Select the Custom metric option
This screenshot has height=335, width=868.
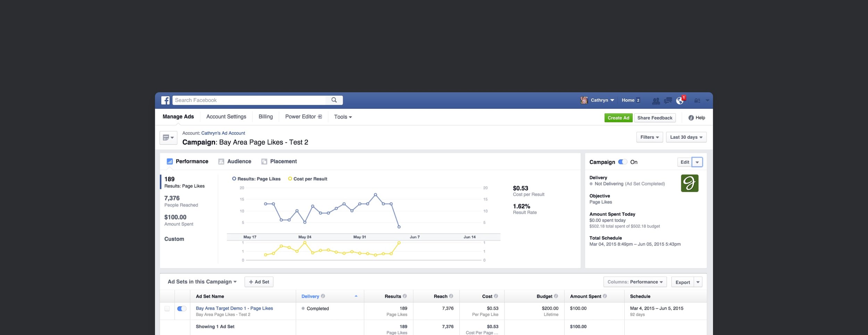(x=174, y=239)
